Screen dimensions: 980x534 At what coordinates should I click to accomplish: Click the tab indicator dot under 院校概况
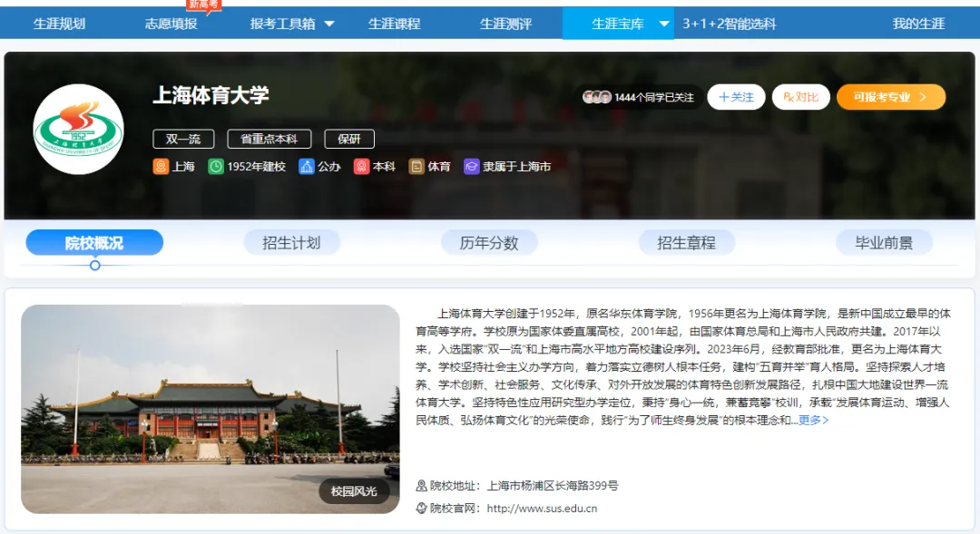[x=95, y=266]
